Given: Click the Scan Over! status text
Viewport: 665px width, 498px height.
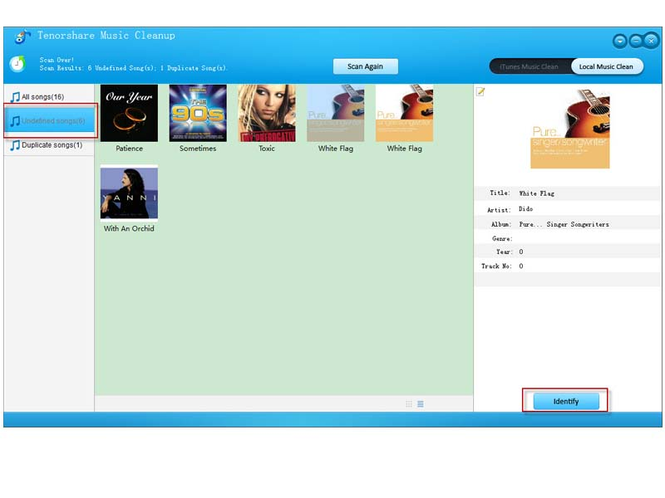Looking at the screenshot, I should point(56,60).
